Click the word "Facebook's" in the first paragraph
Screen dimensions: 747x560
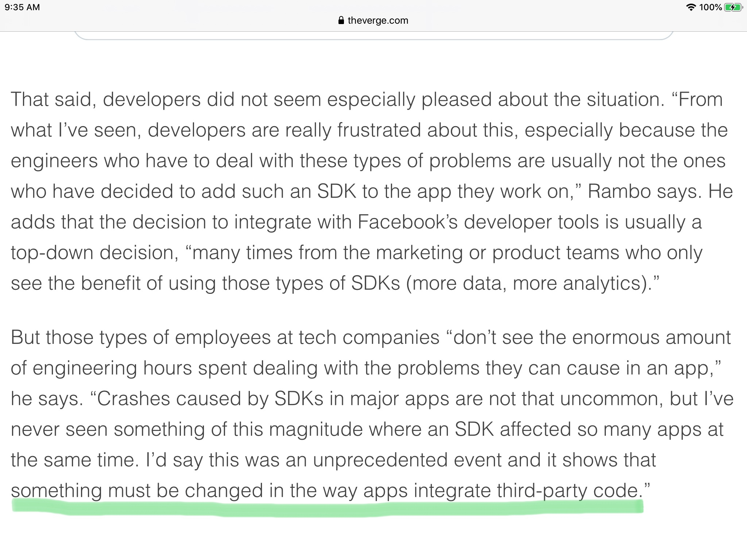(407, 222)
